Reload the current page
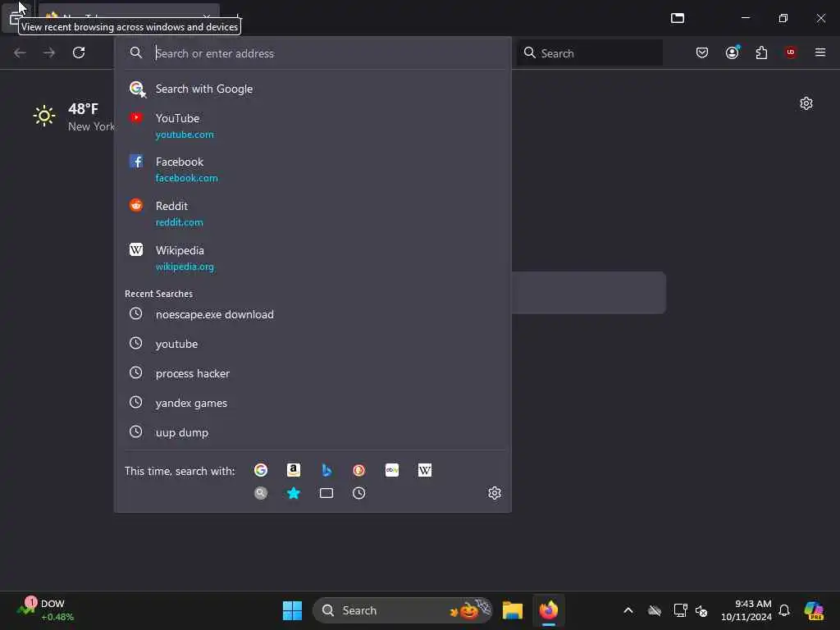This screenshot has width=840, height=630. point(79,52)
